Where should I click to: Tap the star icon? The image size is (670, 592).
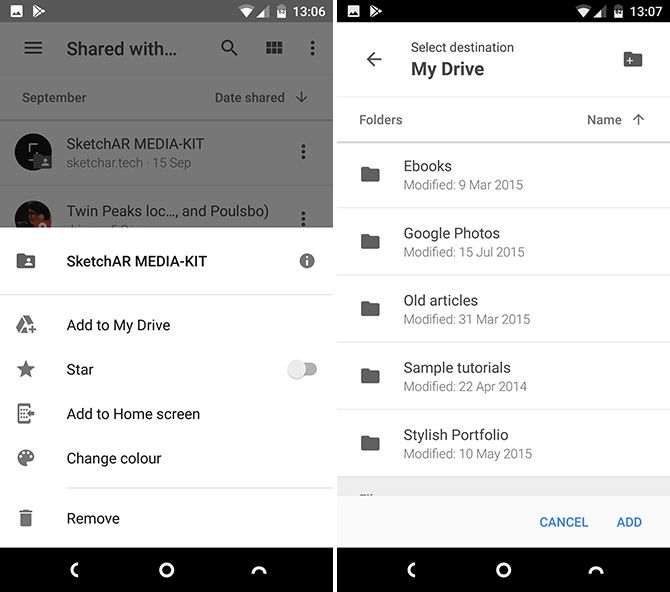pyautogui.click(x=26, y=369)
